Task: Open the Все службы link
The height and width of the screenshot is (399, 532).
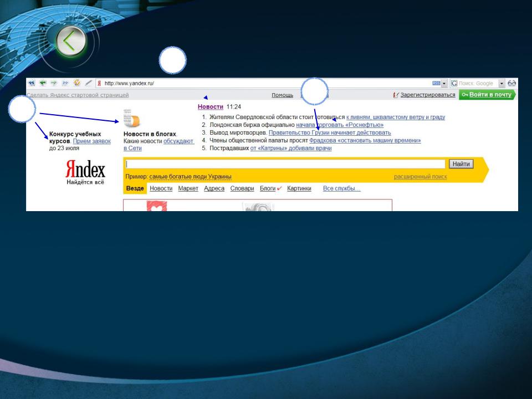Action: click(x=342, y=188)
